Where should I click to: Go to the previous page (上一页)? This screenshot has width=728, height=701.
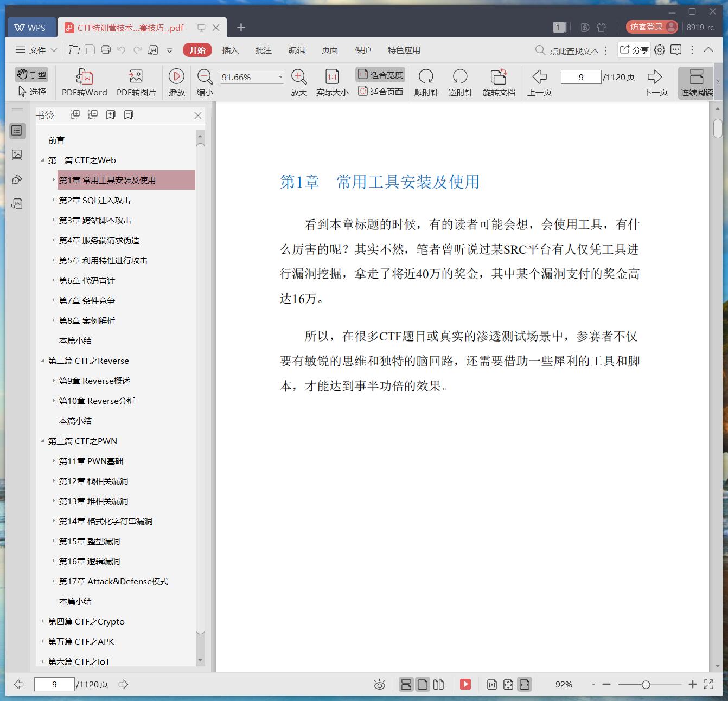point(539,82)
